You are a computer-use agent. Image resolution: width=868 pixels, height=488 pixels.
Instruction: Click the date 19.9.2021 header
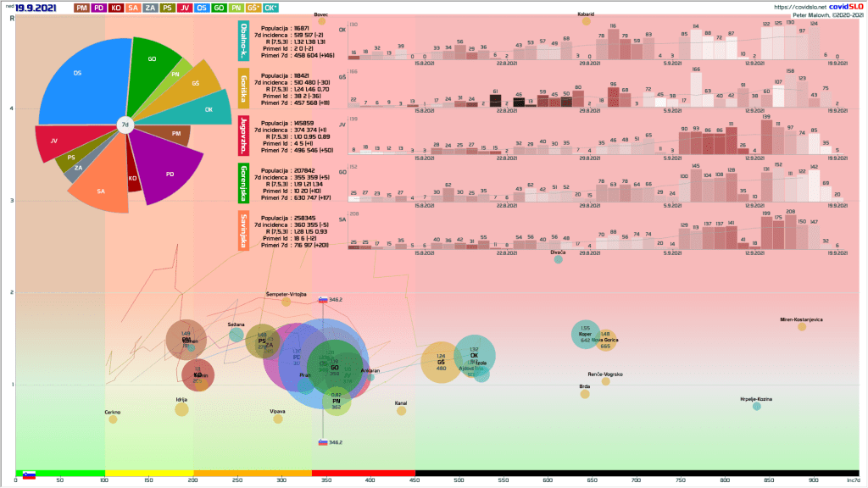coord(36,8)
